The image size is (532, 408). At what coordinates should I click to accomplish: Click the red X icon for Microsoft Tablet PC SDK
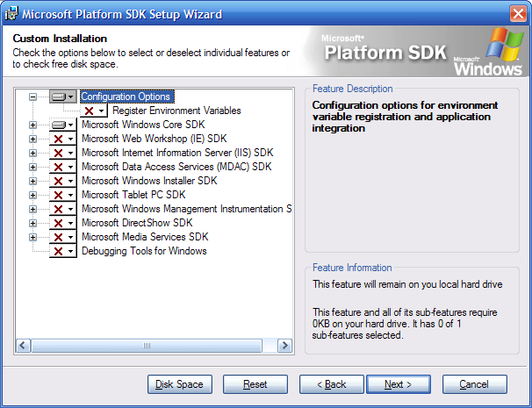pos(58,195)
